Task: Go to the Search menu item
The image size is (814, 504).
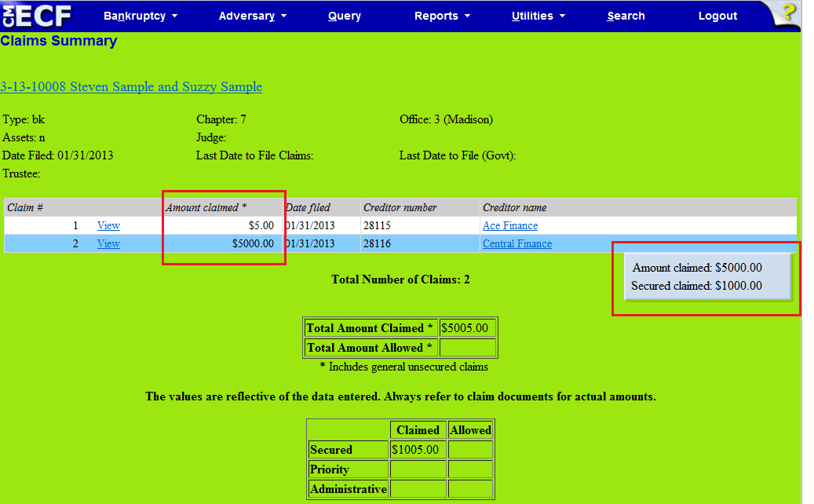Action: coord(626,16)
